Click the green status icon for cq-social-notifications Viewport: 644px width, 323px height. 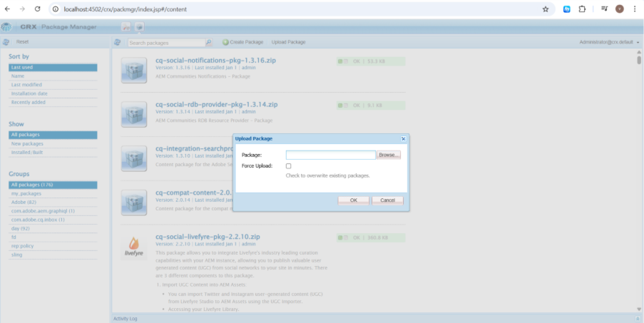tap(340, 61)
